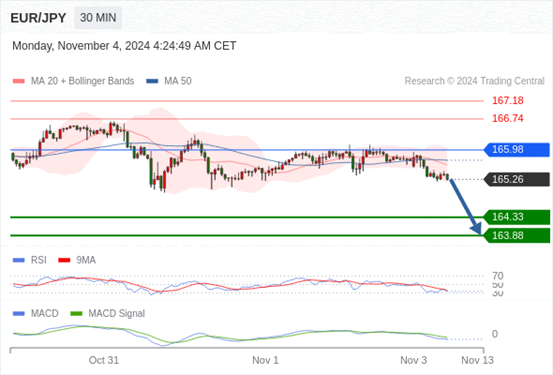Click the green 164.33 support tag
Image resolution: width=553 pixels, height=375 pixels.
[x=517, y=217]
